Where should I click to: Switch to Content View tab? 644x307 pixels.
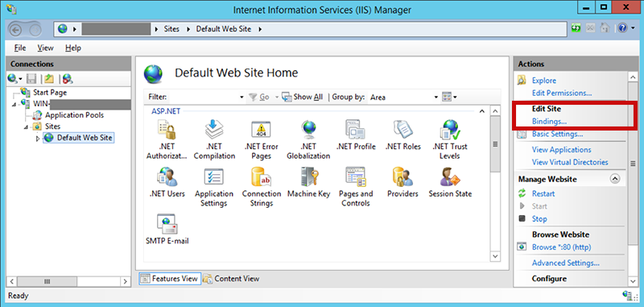point(231,279)
